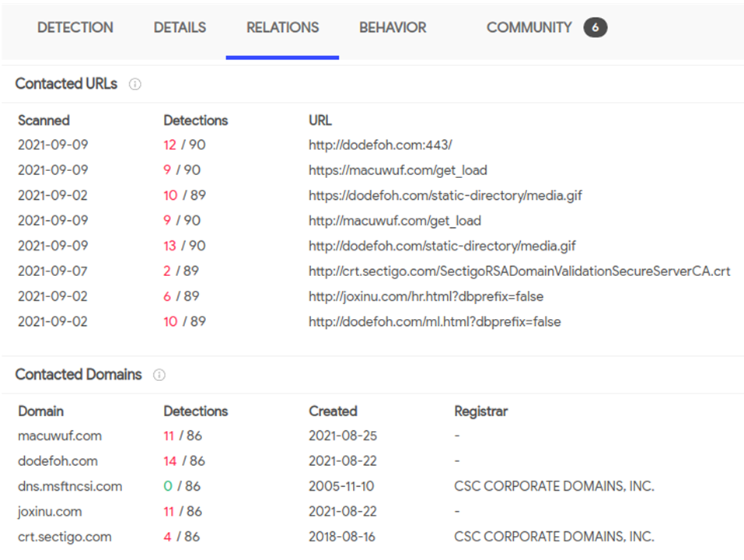The height and width of the screenshot is (560, 744).
Task: Open URL https://dodefoh.com/static-directory/media.gif
Action: (445, 195)
